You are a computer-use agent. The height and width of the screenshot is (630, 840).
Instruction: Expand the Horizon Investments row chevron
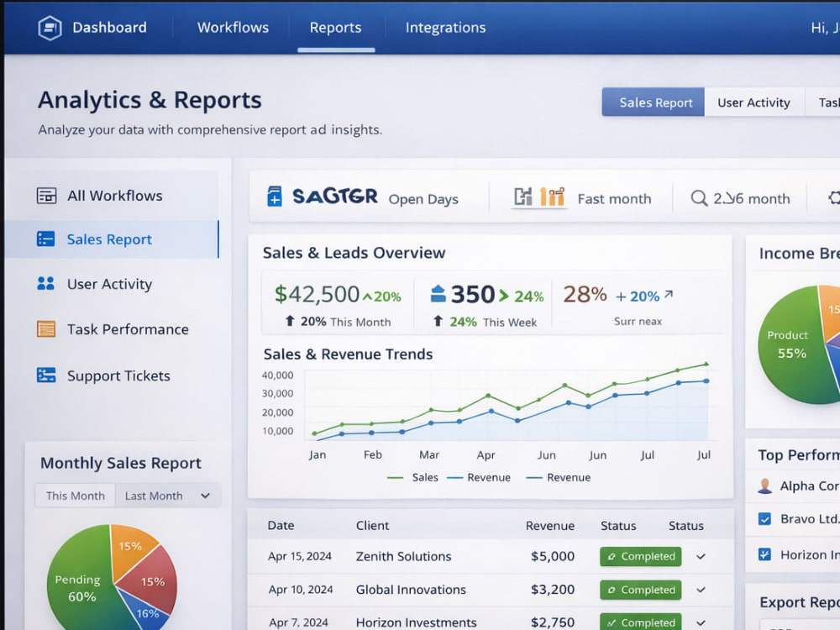(701, 622)
